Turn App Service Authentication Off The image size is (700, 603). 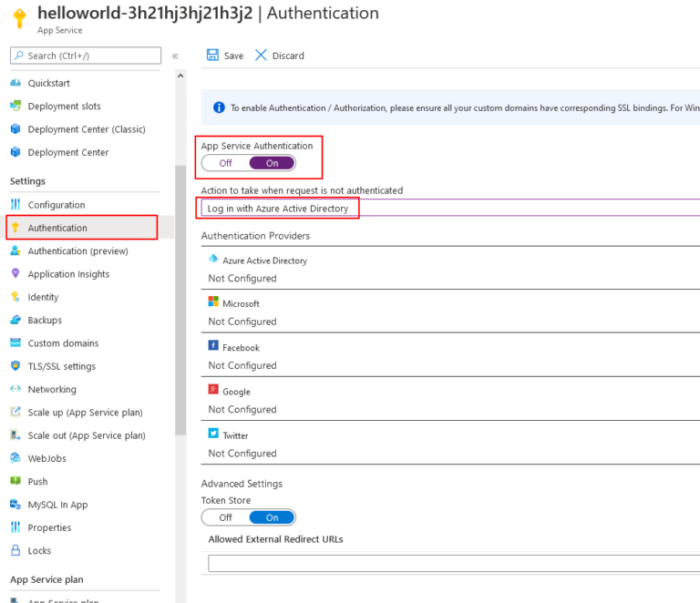click(x=225, y=163)
